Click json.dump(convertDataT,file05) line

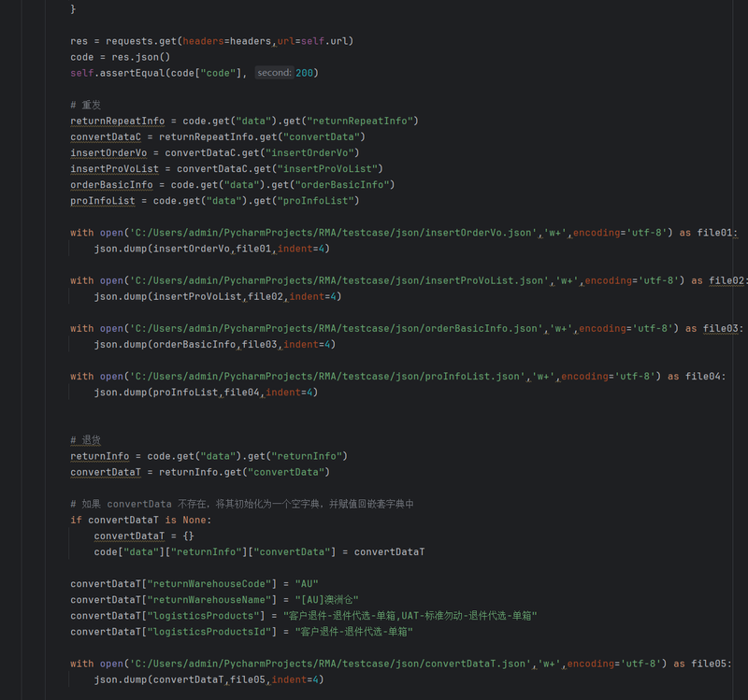[209, 680]
